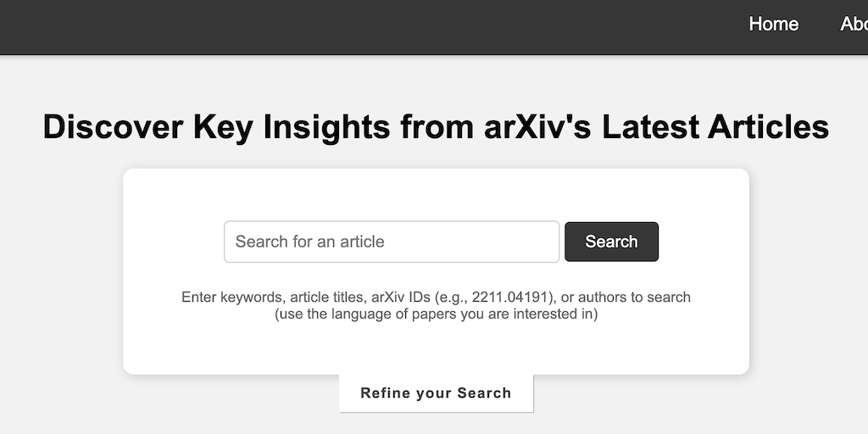Go to the Home page

pos(773,25)
